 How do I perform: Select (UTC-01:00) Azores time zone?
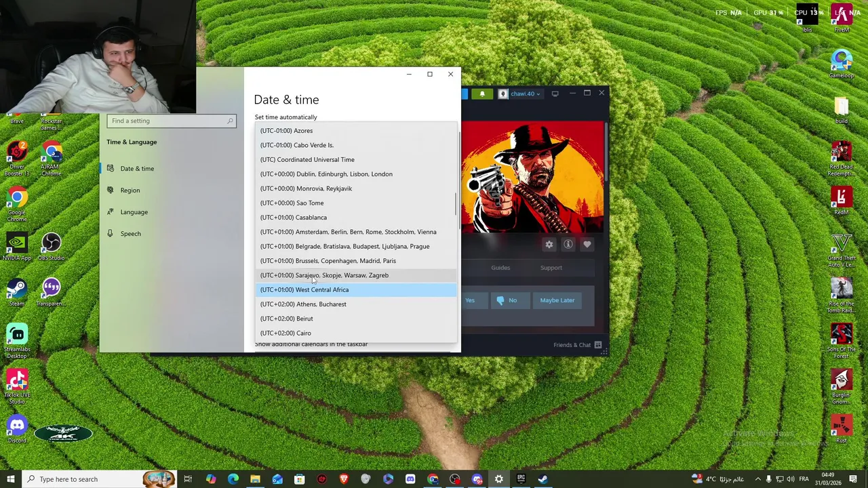coord(357,131)
